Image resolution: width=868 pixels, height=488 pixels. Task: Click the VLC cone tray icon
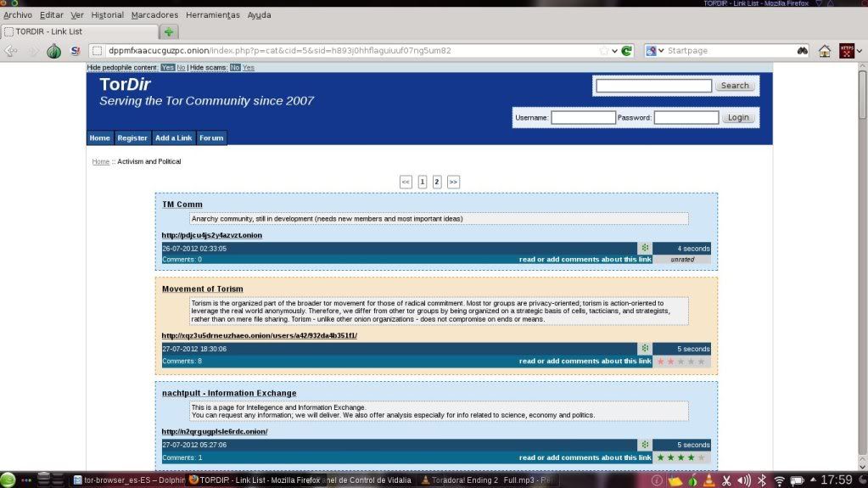[x=708, y=480]
